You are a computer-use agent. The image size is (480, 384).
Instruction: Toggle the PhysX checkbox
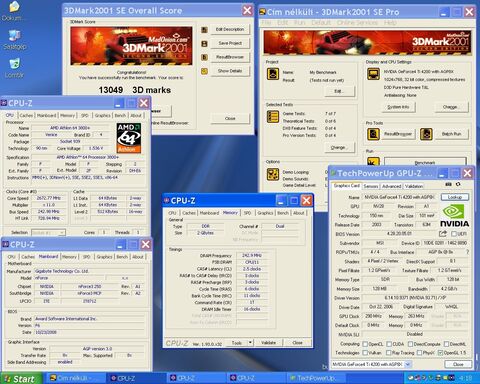point(419,353)
